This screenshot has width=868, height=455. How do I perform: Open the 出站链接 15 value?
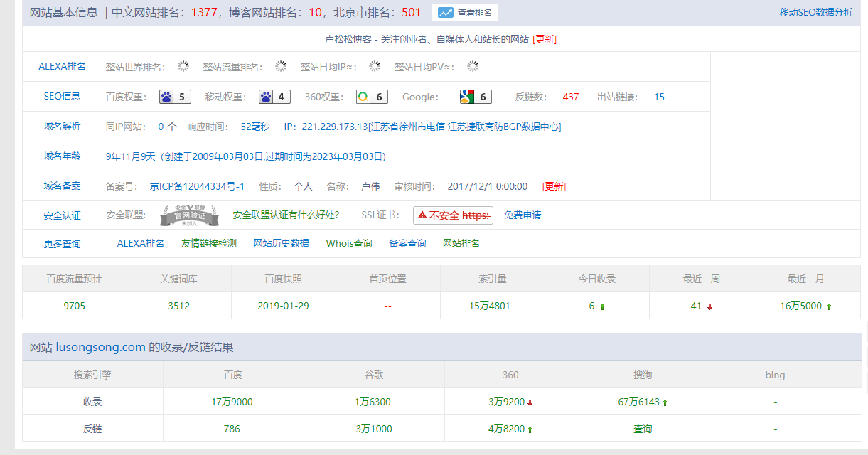click(x=659, y=97)
